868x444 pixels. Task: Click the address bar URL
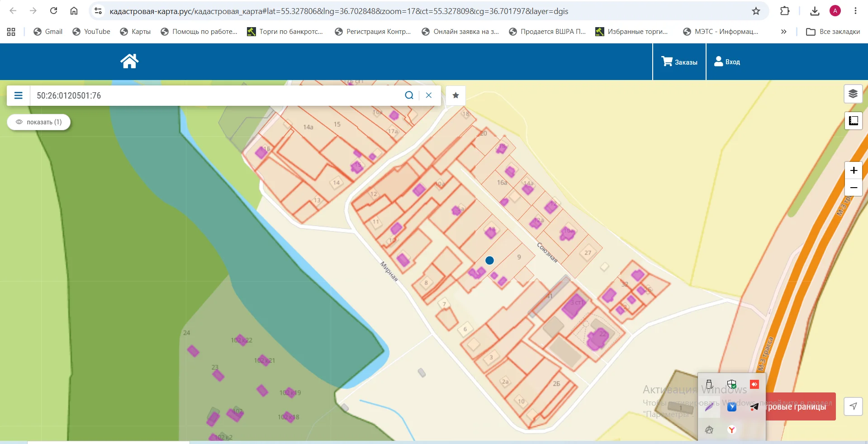(x=339, y=11)
